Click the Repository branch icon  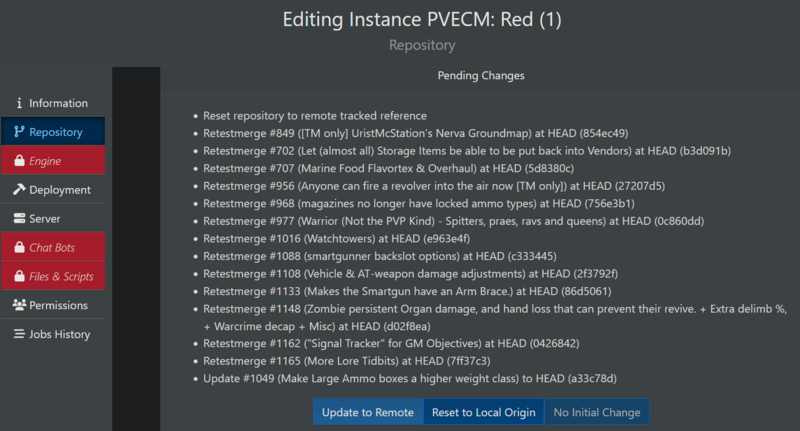[19, 132]
